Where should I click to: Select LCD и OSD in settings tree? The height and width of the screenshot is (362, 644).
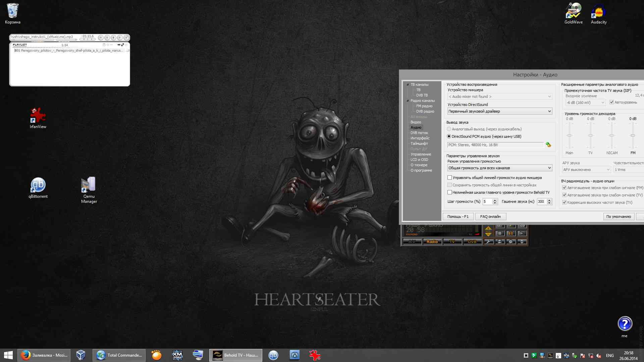click(419, 160)
